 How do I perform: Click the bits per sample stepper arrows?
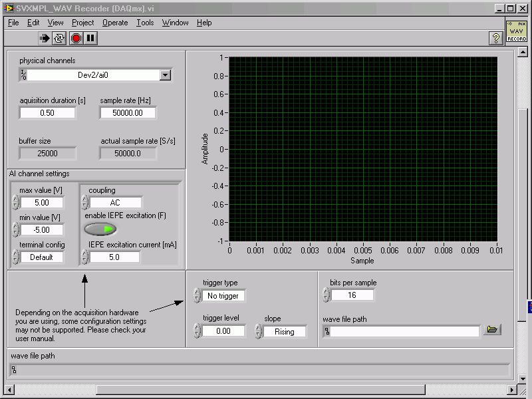pyautogui.click(x=326, y=295)
